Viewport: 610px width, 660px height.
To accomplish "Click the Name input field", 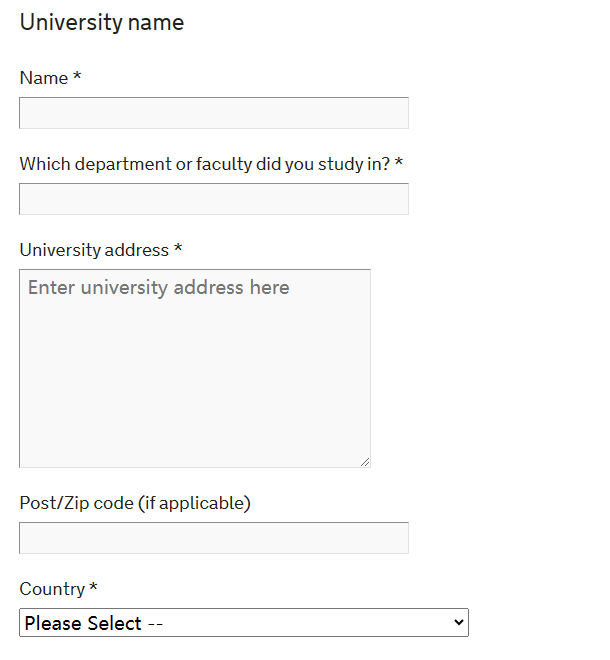I will 213,113.
